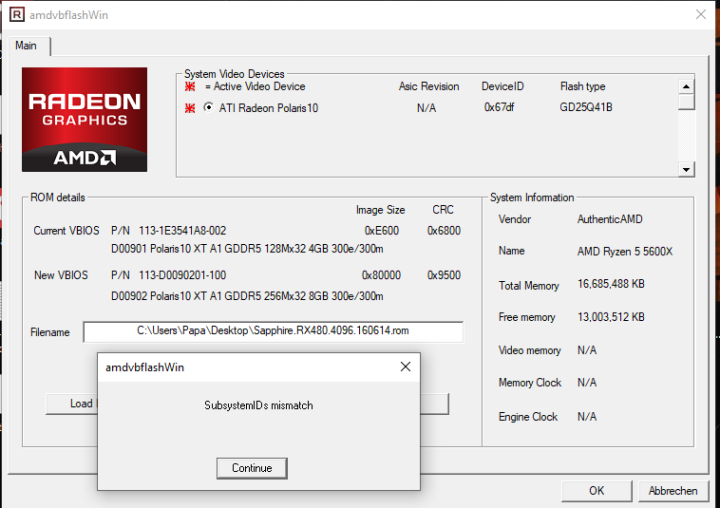Screen dimensions: 720x508
Task: Click the Filename path field
Action: coord(273,331)
